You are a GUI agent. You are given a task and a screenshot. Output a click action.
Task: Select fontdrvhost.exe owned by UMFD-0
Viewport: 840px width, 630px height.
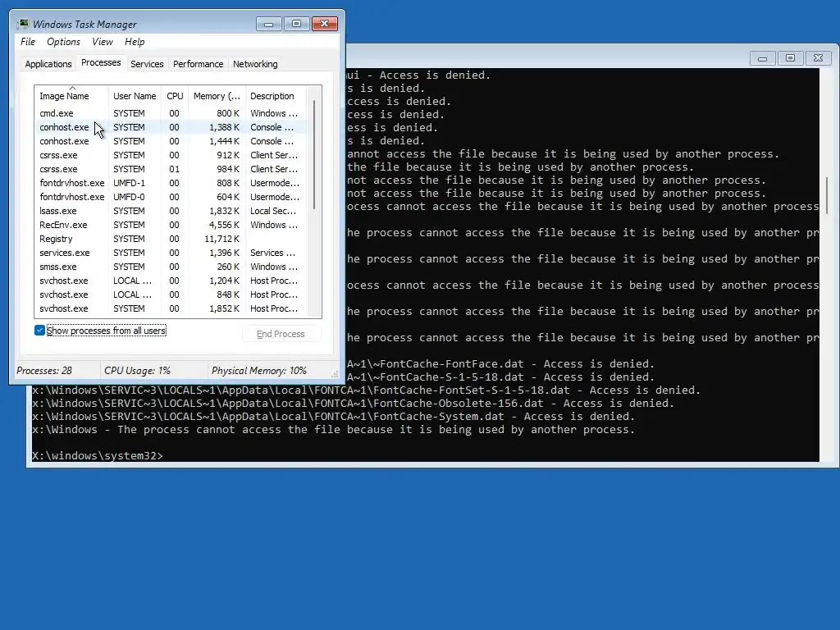171,197
